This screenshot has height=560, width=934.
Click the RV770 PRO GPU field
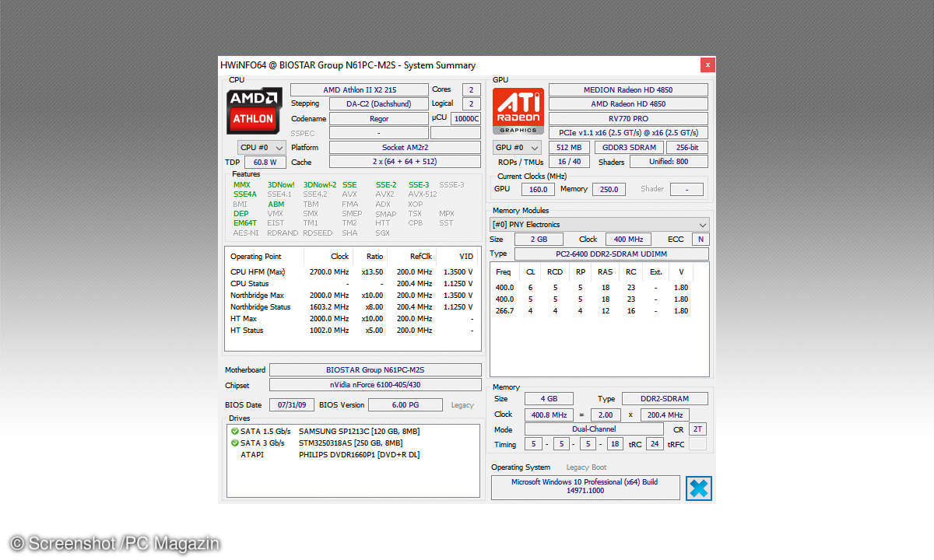(628, 119)
